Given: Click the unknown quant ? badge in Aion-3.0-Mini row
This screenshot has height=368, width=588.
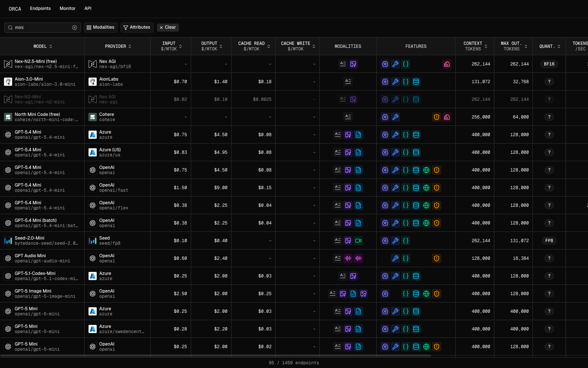Looking at the screenshot, I should point(549,82).
